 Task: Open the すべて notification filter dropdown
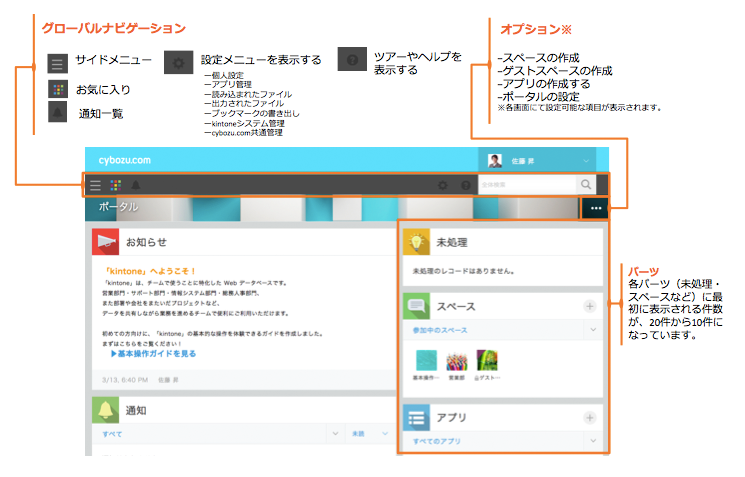pyautogui.click(x=334, y=435)
